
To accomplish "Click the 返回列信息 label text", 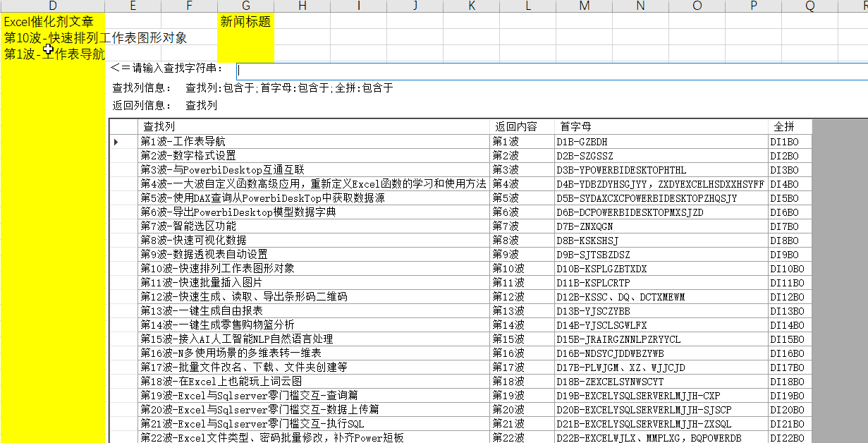I will click(x=142, y=106).
